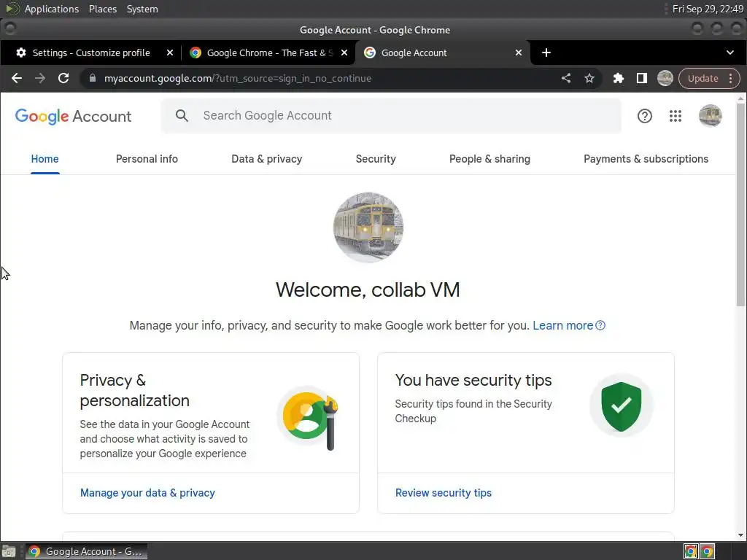This screenshot has width=747, height=560.
Task: Open the Data & privacy tab
Action: coord(267,159)
